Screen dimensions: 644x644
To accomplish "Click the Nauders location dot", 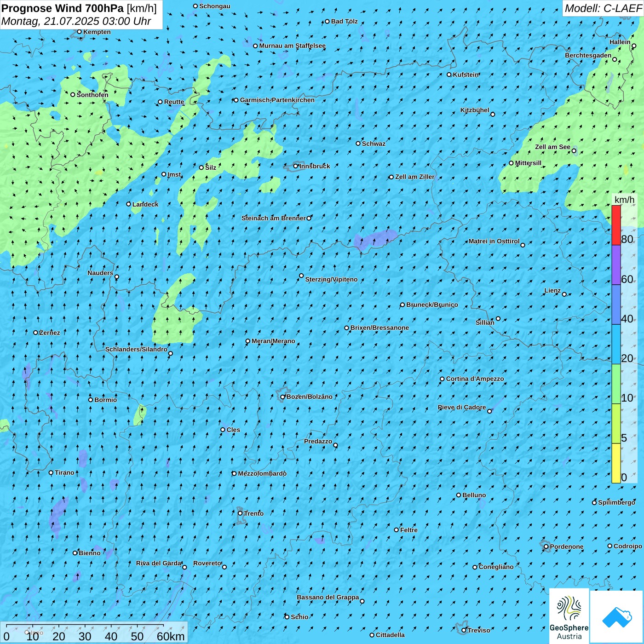I will click(x=116, y=277).
